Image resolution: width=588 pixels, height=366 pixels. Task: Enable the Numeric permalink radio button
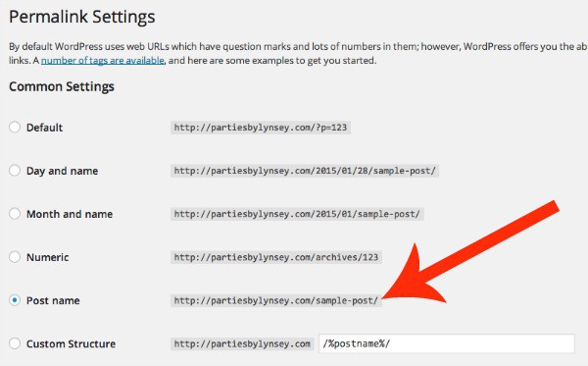point(15,257)
